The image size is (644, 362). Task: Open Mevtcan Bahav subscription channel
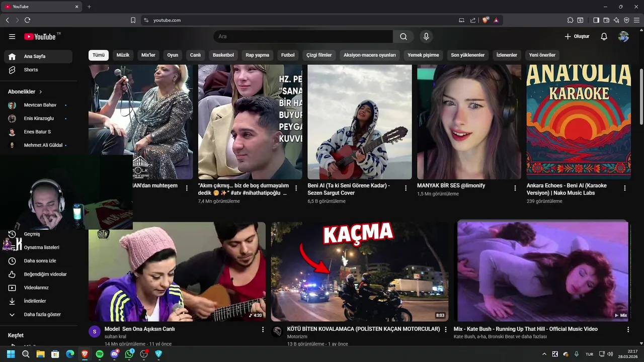point(38,105)
